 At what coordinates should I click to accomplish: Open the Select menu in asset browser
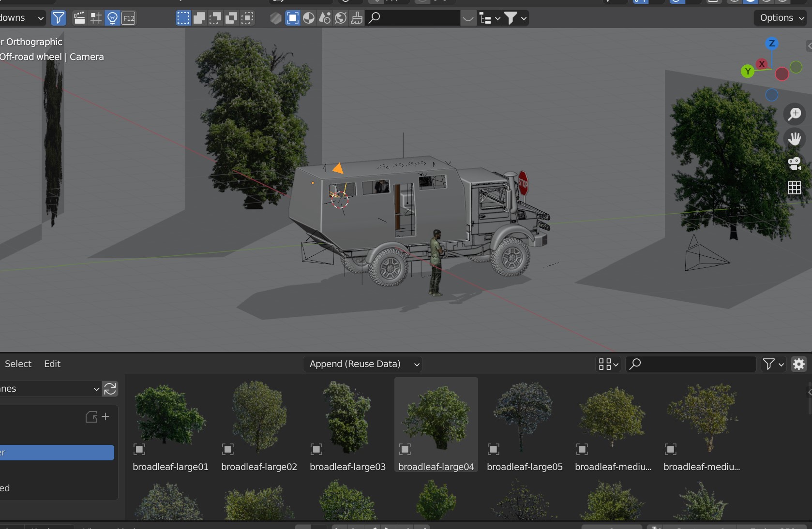coord(18,364)
